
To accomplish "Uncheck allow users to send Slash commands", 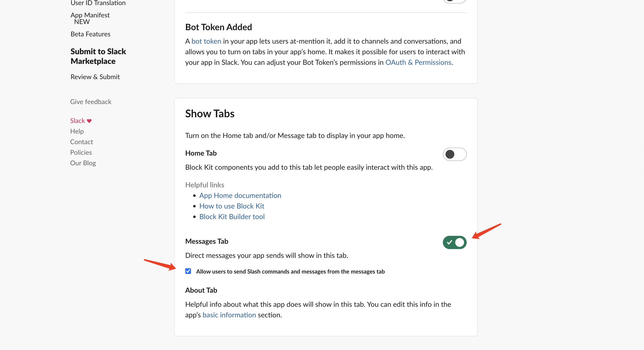I will click(188, 271).
